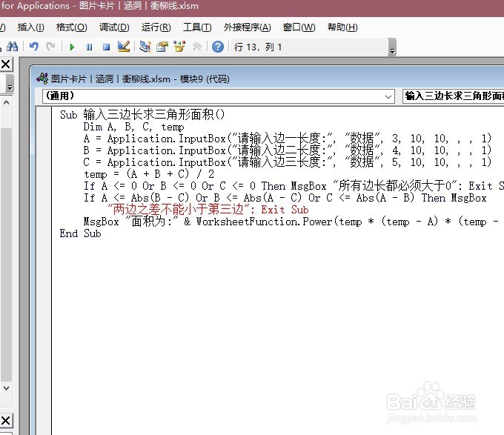Open the 调试(D) menu
Viewport: 504px width, 435px height.
114,27
